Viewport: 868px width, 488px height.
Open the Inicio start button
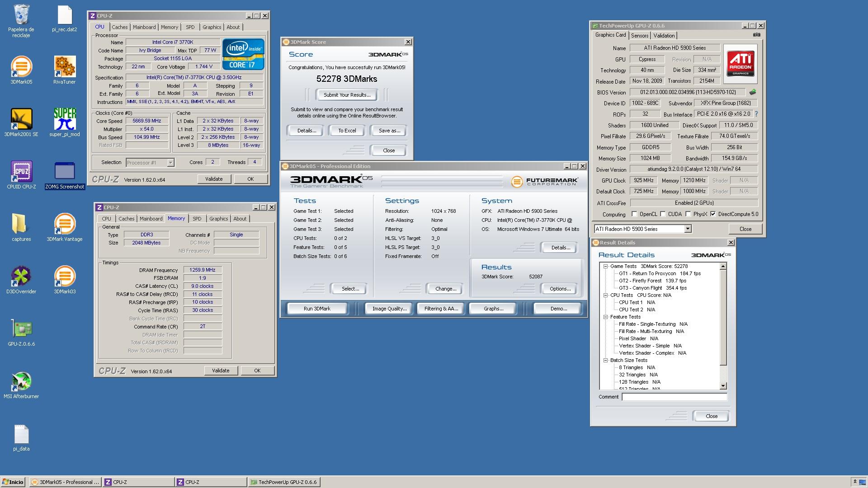click(x=13, y=482)
